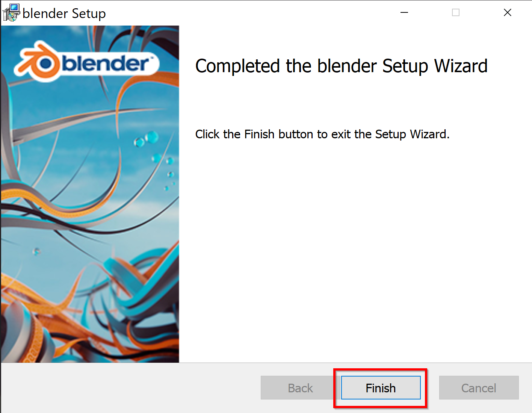Image resolution: width=532 pixels, height=413 pixels.
Task: Minimize the blender Setup window
Action: click(x=404, y=12)
